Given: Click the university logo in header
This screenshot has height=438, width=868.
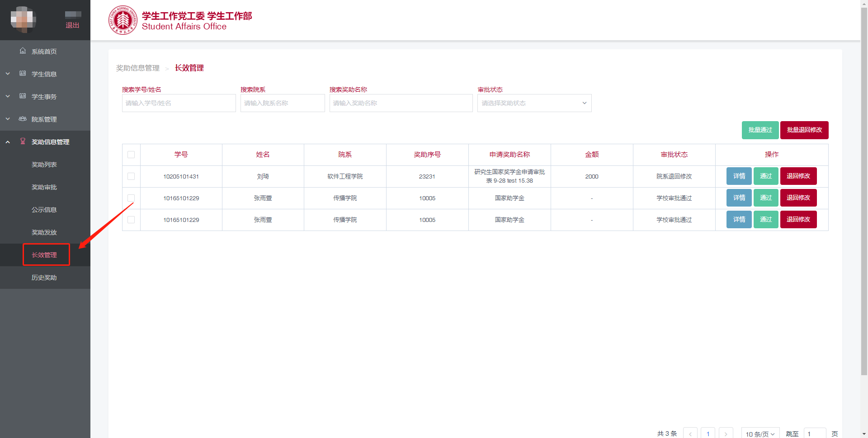Looking at the screenshot, I should (x=123, y=20).
